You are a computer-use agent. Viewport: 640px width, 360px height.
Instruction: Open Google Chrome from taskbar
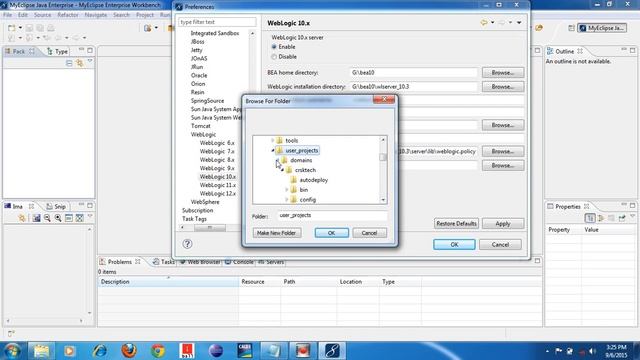[158, 351]
